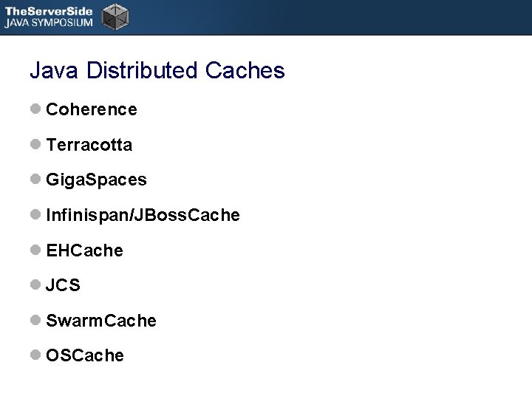
Task: Click the bullet next to OSCache
Action: pos(35,355)
